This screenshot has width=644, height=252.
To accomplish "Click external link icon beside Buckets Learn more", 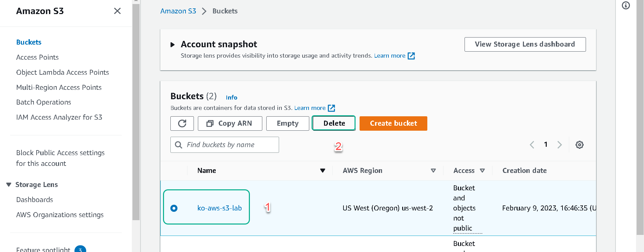I will [x=331, y=108].
